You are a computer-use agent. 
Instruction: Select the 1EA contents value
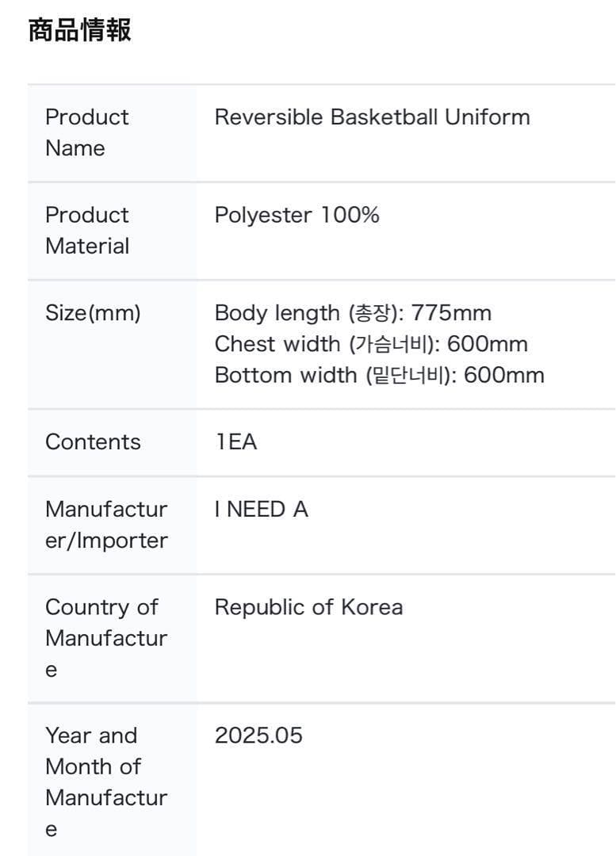235,442
